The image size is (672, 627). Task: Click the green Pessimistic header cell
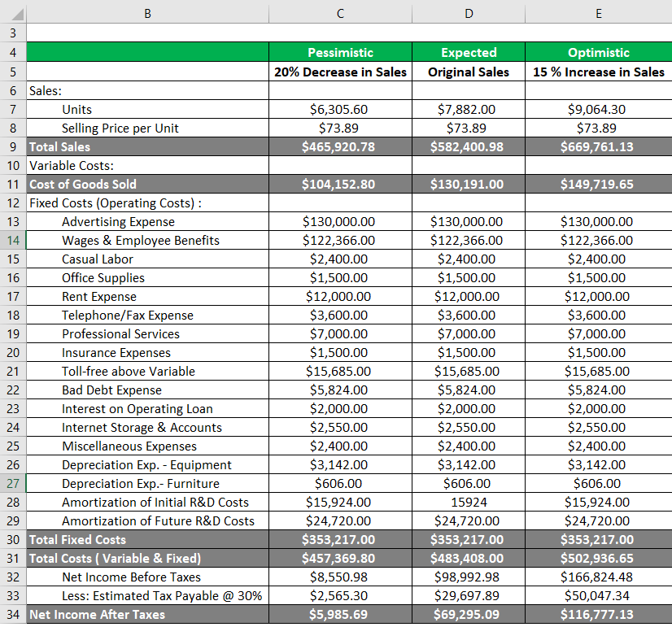[339, 52]
